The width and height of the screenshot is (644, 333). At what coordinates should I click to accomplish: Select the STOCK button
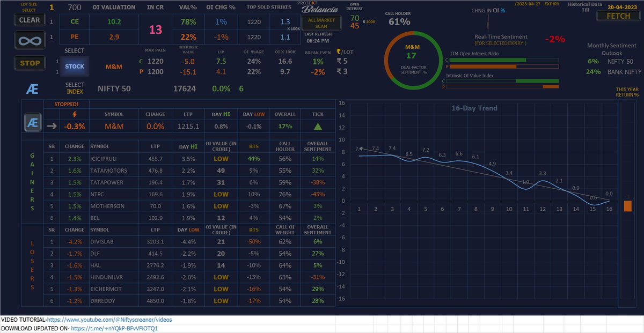tap(75, 67)
